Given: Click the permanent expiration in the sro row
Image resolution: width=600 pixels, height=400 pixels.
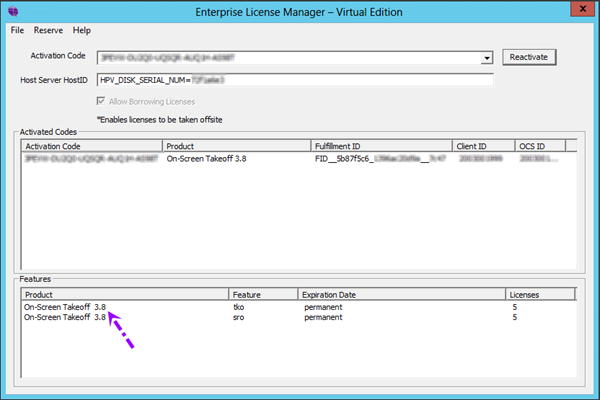Looking at the screenshot, I should pos(323,317).
